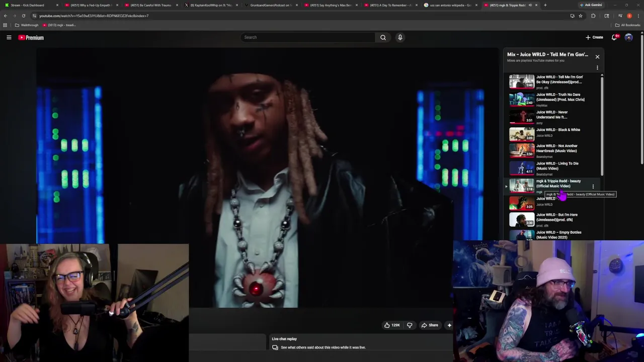This screenshot has width=644, height=362.
Task: Share this video
Action: click(x=430, y=325)
